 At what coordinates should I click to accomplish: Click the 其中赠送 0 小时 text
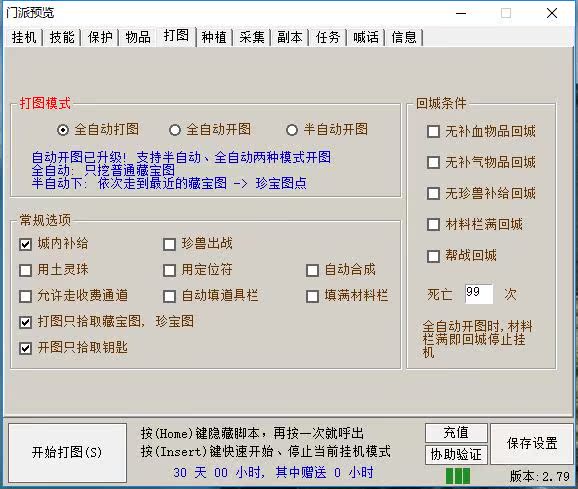pos(324,473)
